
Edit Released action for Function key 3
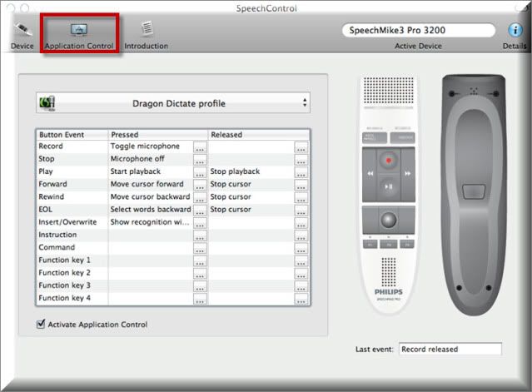[x=301, y=285]
